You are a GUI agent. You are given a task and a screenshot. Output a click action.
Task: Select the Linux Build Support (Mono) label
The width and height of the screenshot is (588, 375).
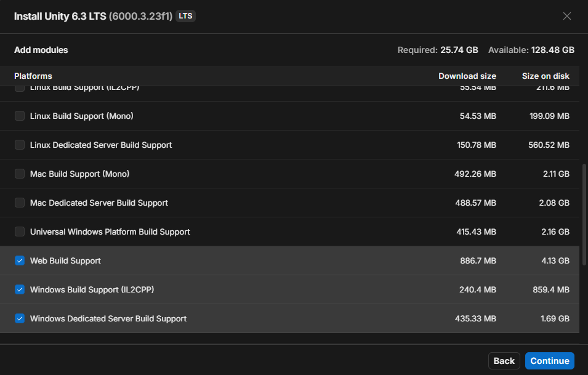82,116
